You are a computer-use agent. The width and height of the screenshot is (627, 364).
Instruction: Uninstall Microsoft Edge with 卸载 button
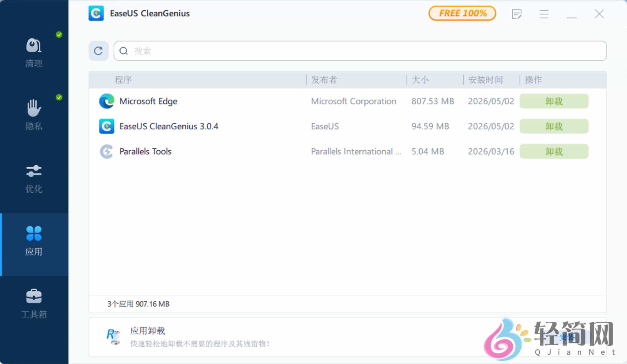click(554, 101)
